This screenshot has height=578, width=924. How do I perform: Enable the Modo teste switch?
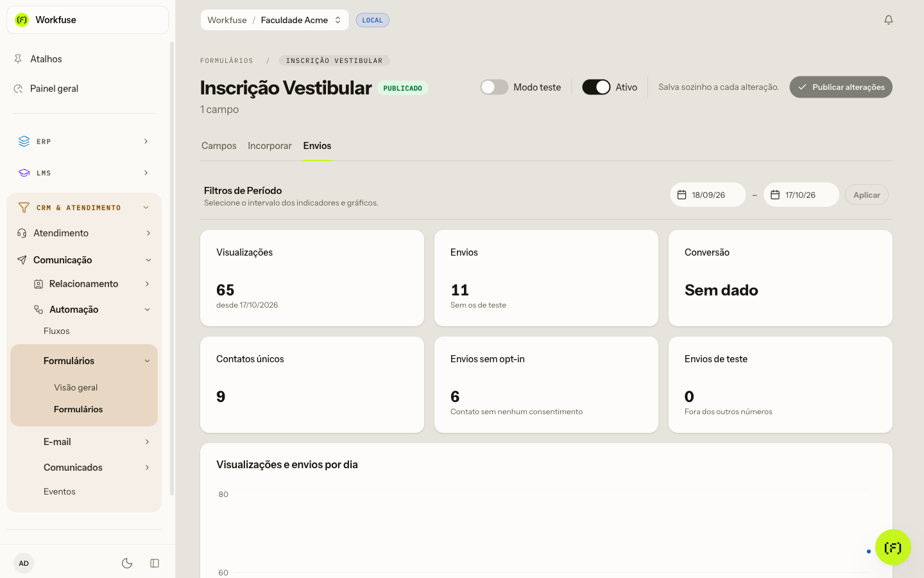[x=494, y=87]
